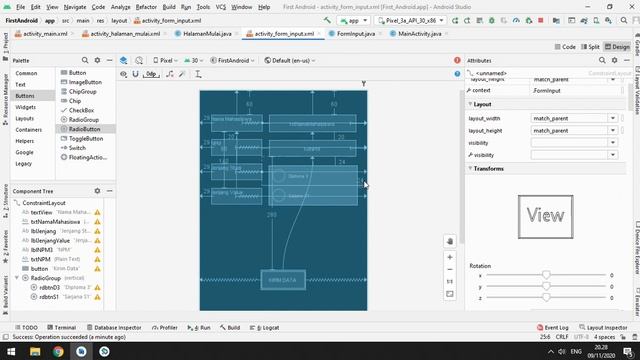Minimize the Palette panel
The height and width of the screenshot is (360, 640).
[109, 60]
